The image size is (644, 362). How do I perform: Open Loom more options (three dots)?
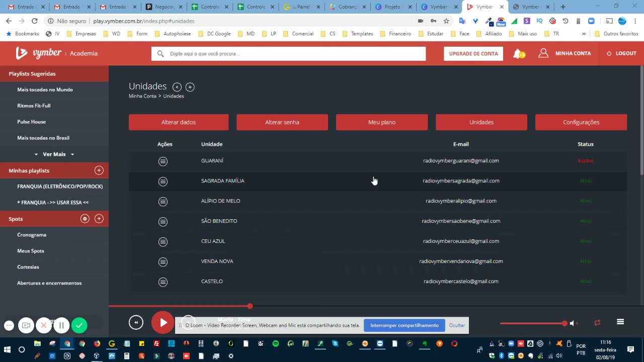[9, 326]
